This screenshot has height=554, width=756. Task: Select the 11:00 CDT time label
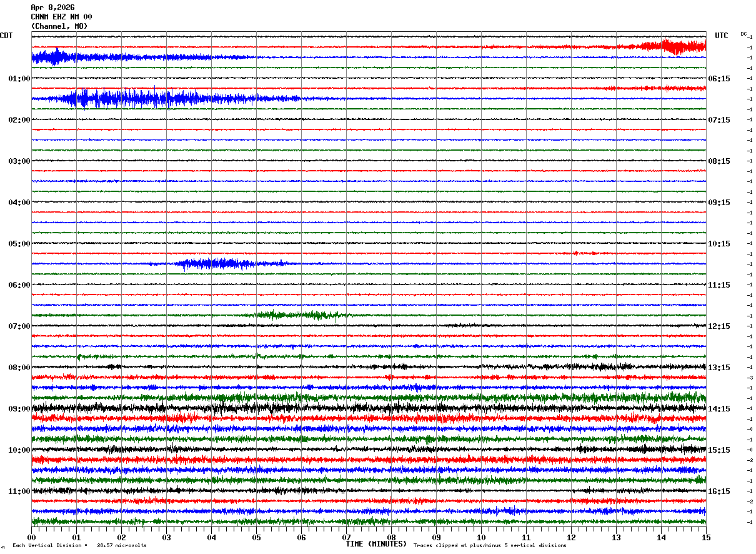coord(19,491)
